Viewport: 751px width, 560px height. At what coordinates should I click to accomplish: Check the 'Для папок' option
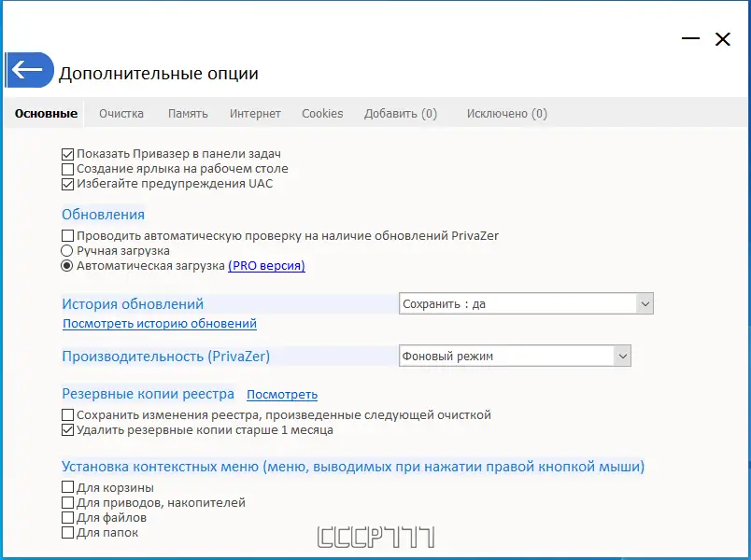point(67,533)
